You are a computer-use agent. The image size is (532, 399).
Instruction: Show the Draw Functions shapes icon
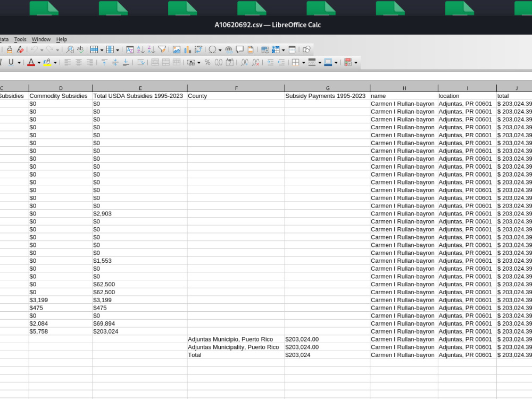click(306, 50)
